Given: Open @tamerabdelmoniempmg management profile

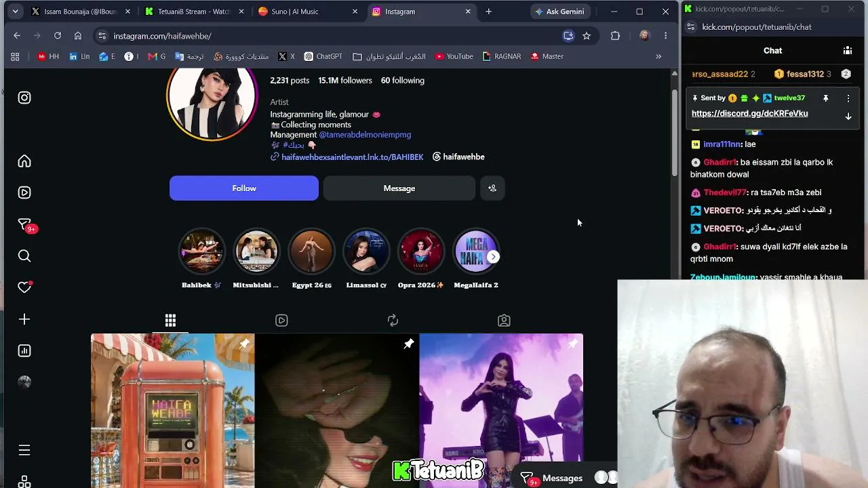Looking at the screenshot, I should point(365,135).
